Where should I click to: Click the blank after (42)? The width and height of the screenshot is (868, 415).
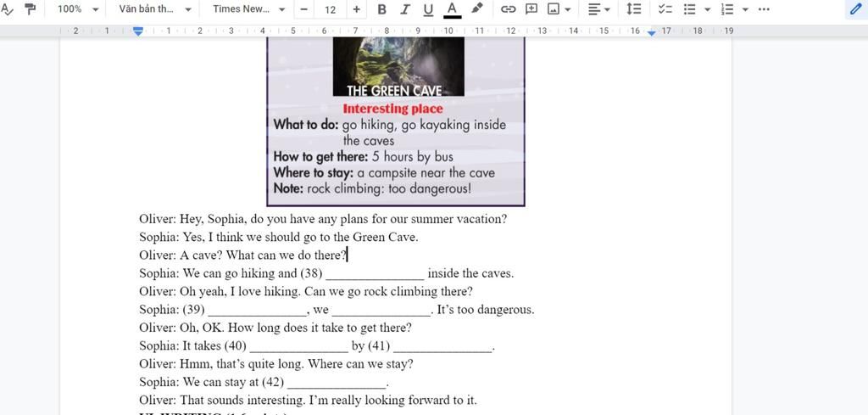pos(337,383)
